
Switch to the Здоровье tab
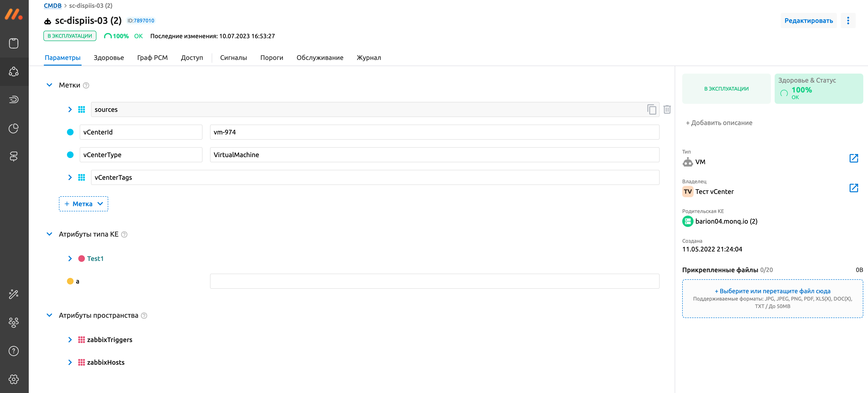[x=109, y=58]
